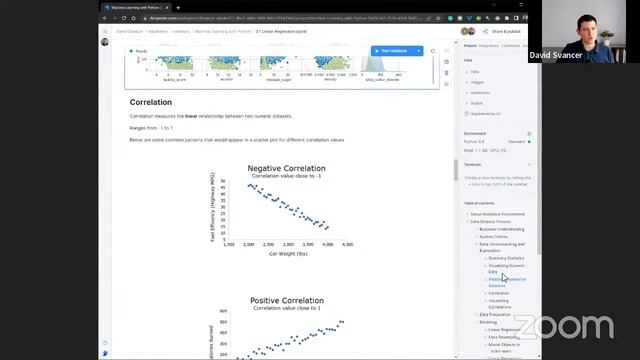Click the Correlation heading

coord(151,102)
